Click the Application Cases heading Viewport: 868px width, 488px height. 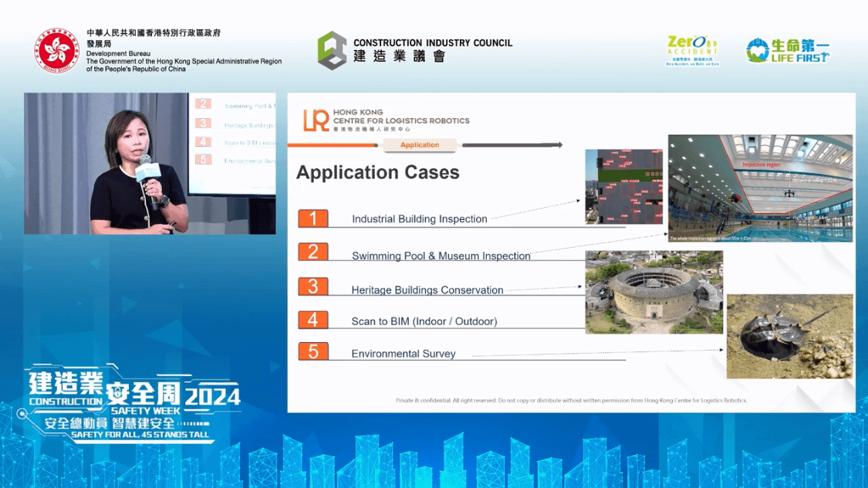click(x=377, y=172)
